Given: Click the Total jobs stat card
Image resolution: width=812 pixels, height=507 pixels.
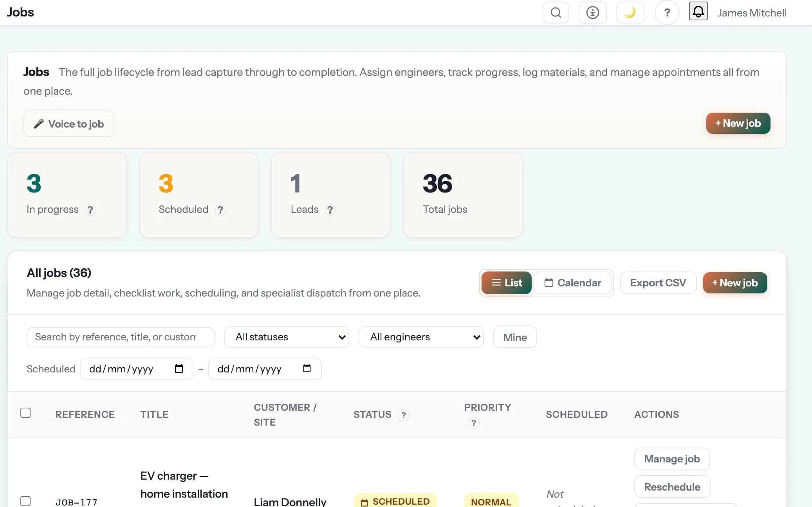Looking at the screenshot, I should pyautogui.click(x=463, y=195).
